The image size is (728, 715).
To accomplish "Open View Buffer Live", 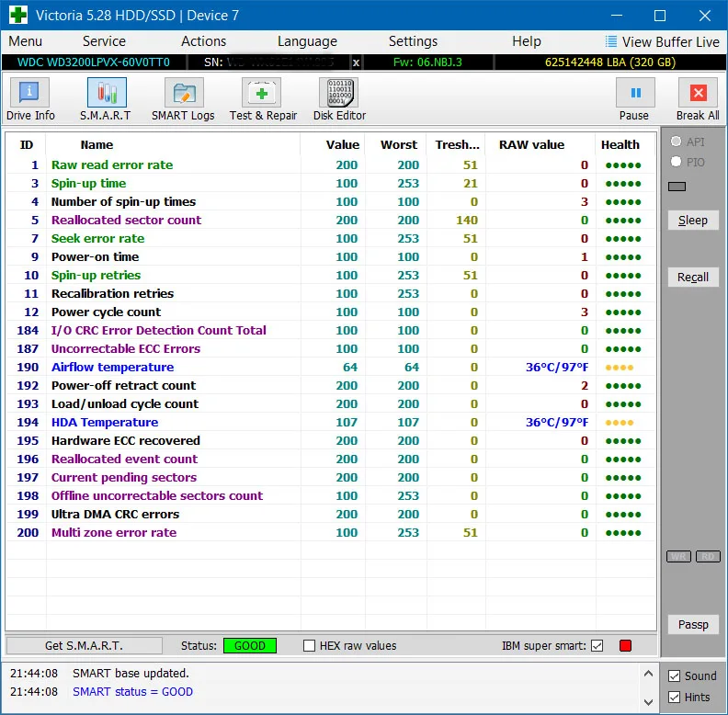I will tap(662, 41).
